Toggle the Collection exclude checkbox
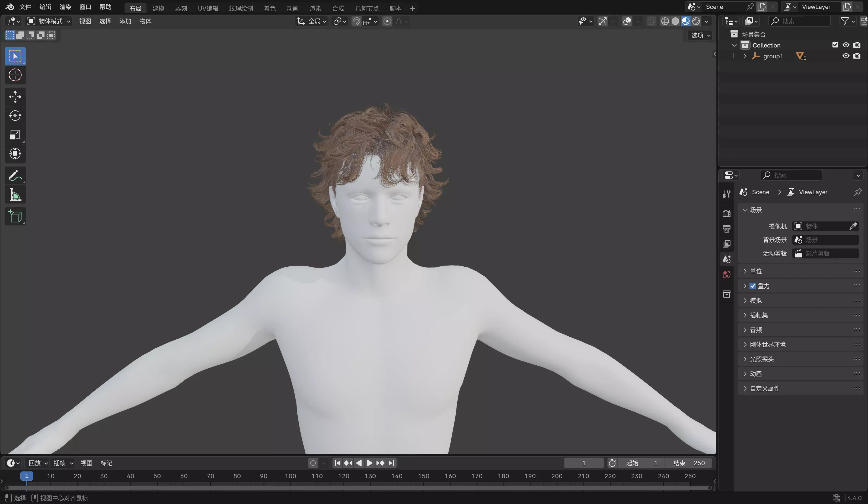Viewport: 868px width, 504px height. (x=835, y=45)
